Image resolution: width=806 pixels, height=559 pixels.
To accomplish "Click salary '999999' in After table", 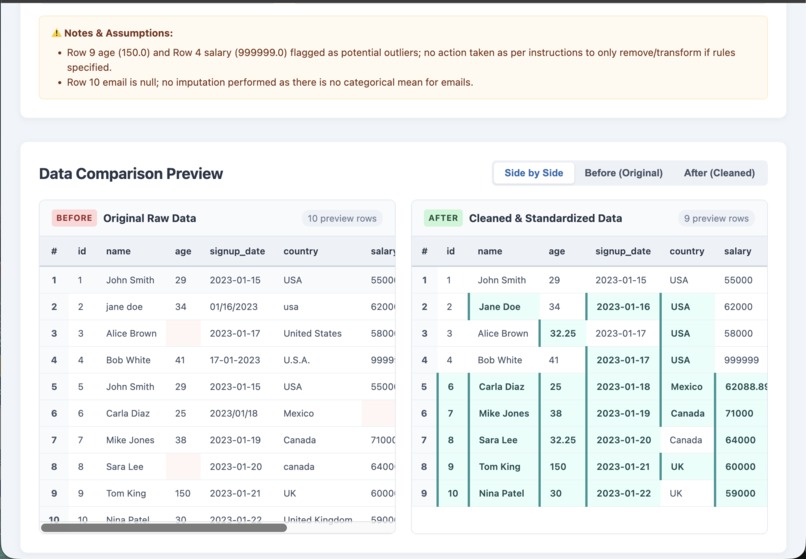I will coord(741,360).
